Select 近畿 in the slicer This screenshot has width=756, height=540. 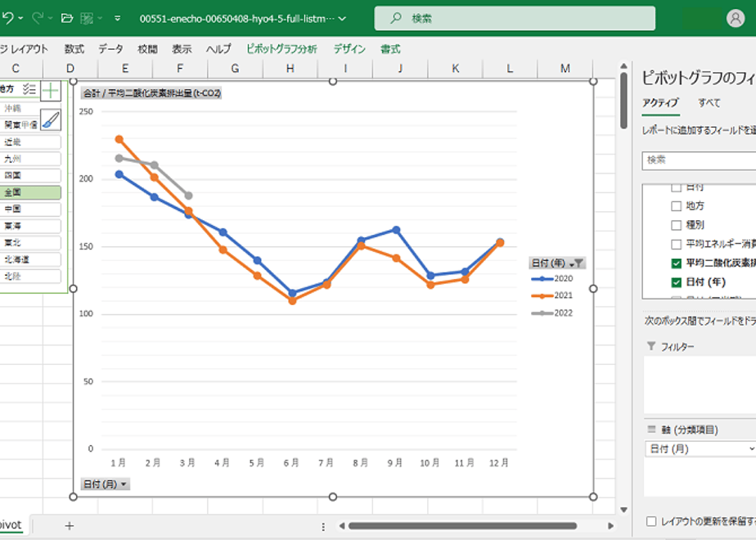[x=30, y=142]
